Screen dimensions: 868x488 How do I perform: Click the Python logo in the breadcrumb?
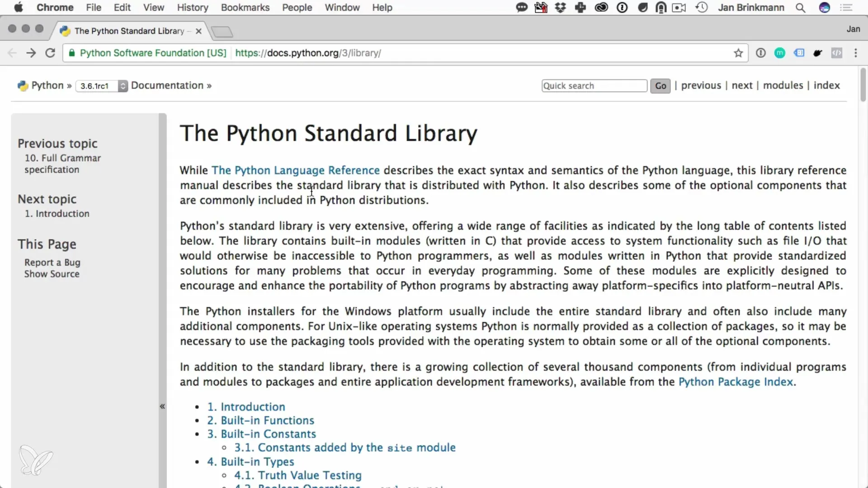(23, 85)
